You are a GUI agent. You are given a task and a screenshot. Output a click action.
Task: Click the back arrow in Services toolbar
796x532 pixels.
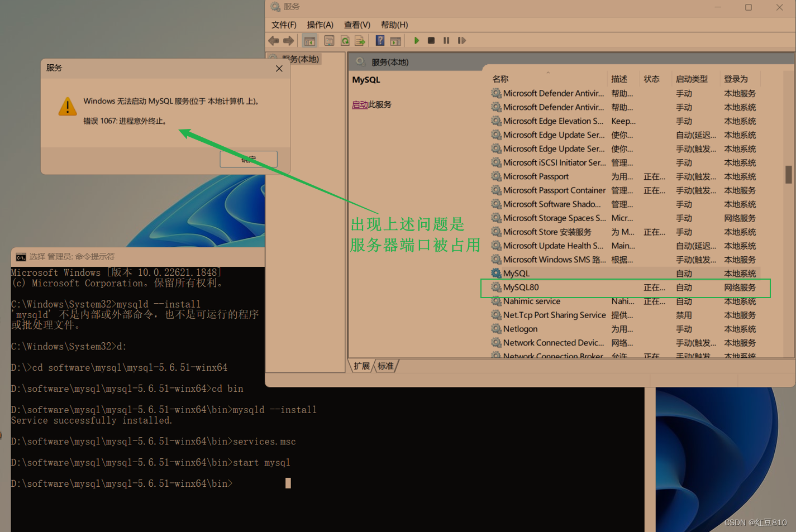273,41
